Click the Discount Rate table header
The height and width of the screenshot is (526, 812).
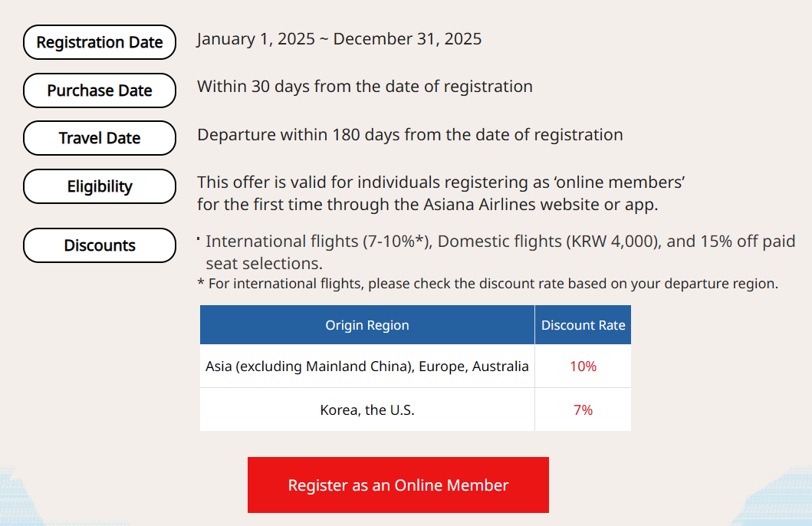[583, 325]
